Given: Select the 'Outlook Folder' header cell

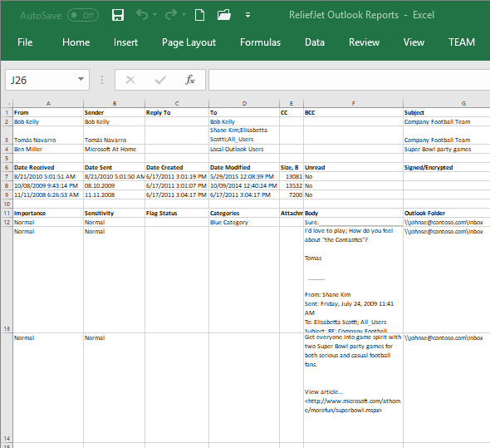Looking at the screenshot, I should (x=447, y=213).
